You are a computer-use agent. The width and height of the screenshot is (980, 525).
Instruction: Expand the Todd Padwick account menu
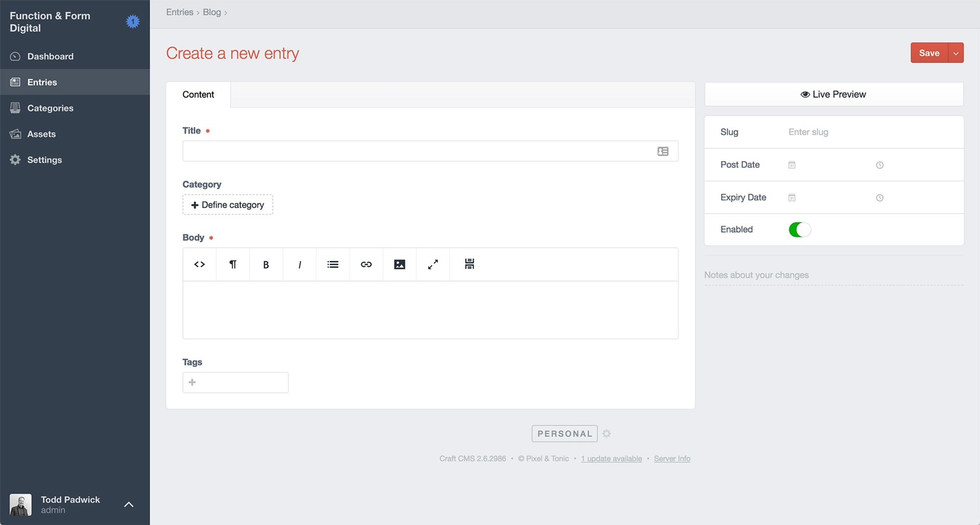128,504
